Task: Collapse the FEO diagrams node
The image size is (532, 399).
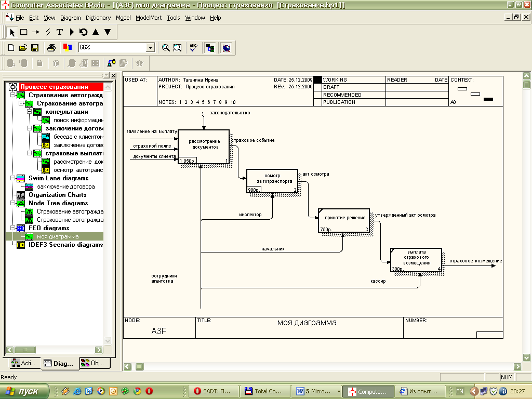Action: pos(12,228)
